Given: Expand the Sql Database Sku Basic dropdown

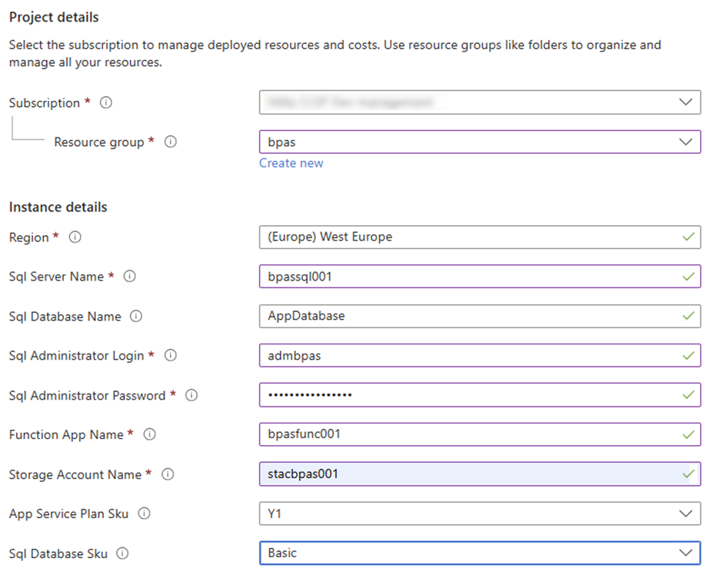Looking at the screenshot, I should coord(479,553).
